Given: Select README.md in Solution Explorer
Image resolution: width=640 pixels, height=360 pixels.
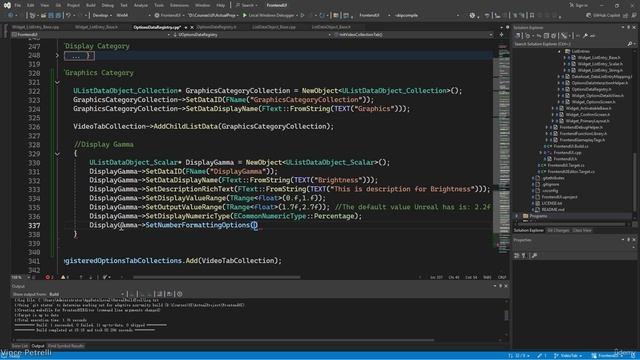Looking at the screenshot, I should coord(553,210).
